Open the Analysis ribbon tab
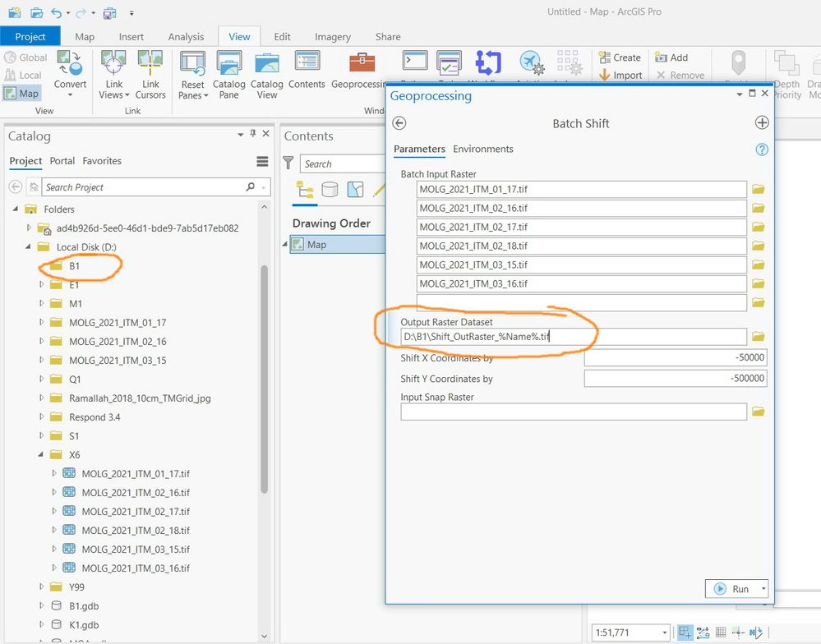This screenshot has height=644, width=821. pyautogui.click(x=186, y=36)
